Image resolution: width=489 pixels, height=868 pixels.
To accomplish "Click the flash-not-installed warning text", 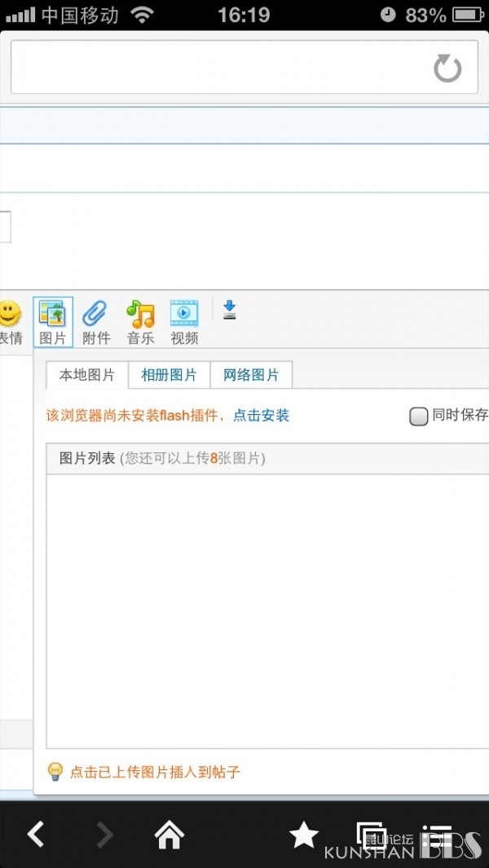I will click(135, 415).
